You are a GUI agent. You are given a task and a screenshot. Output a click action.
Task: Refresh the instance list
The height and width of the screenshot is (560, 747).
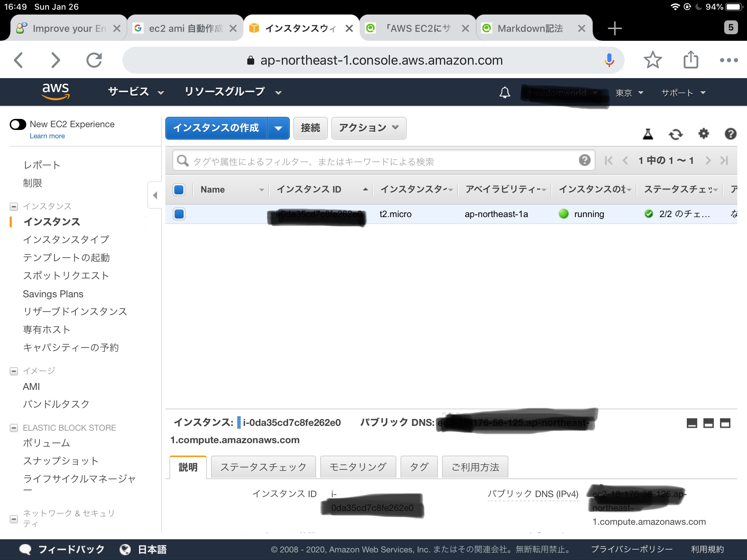click(675, 134)
